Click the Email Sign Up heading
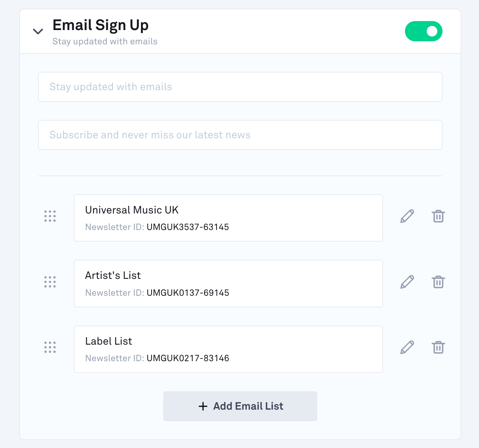 100,25
